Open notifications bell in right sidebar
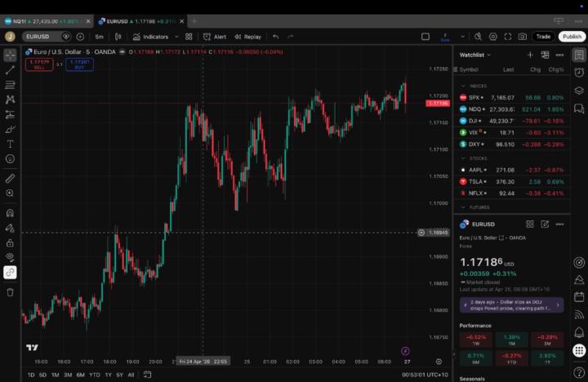The height and width of the screenshot is (382, 588). tap(579, 332)
